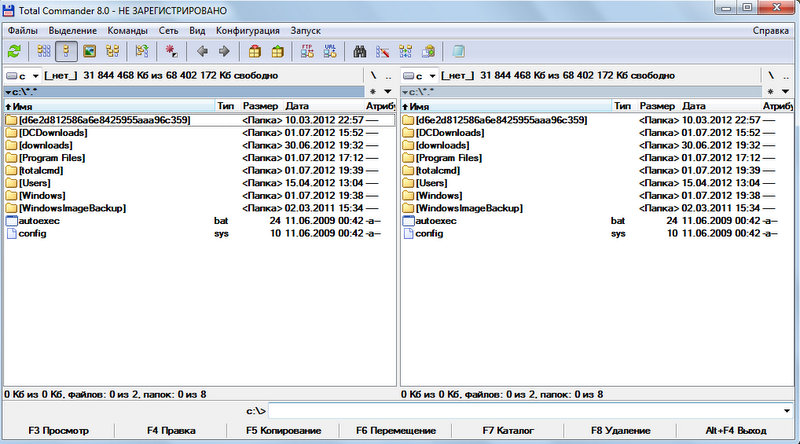Image resolution: width=800 pixels, height=444 pixels.
Task: Select config sys file in the right panel
Action: pos(596,233)
